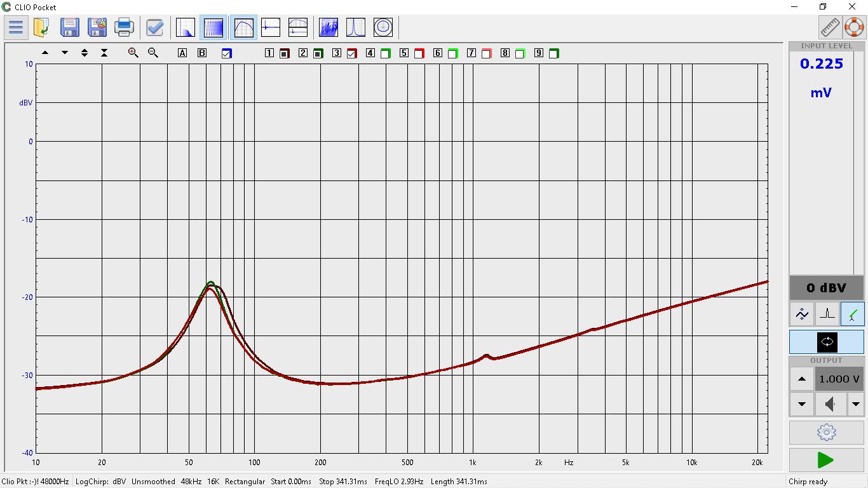Screen dimensions: 868x488
Task: Store curve into overlay slot 7
Action: [471, 53]
